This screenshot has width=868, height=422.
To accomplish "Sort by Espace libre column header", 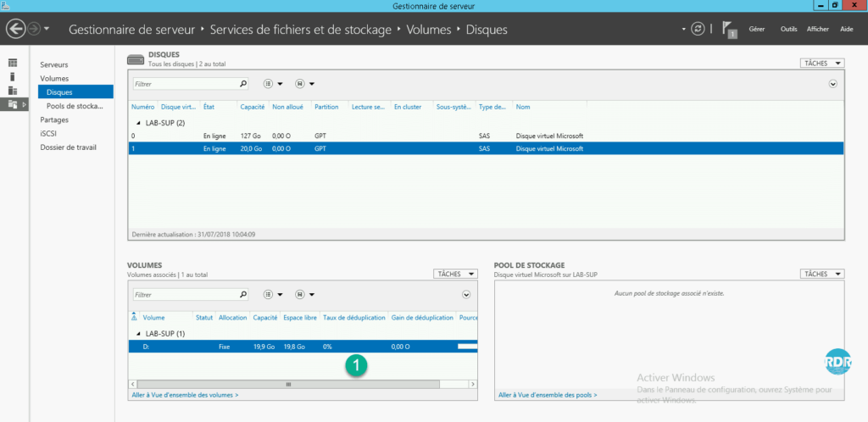I will tap(300, 318).
